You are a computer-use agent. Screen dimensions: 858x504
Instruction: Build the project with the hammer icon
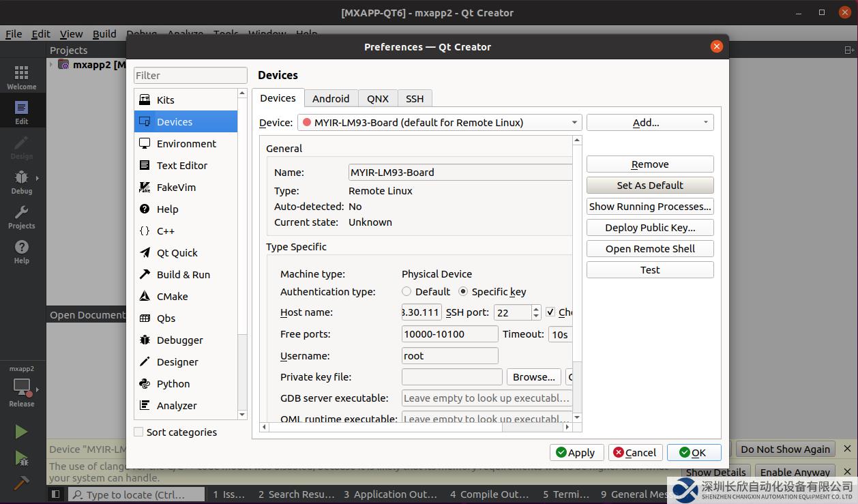click(21, 482)
